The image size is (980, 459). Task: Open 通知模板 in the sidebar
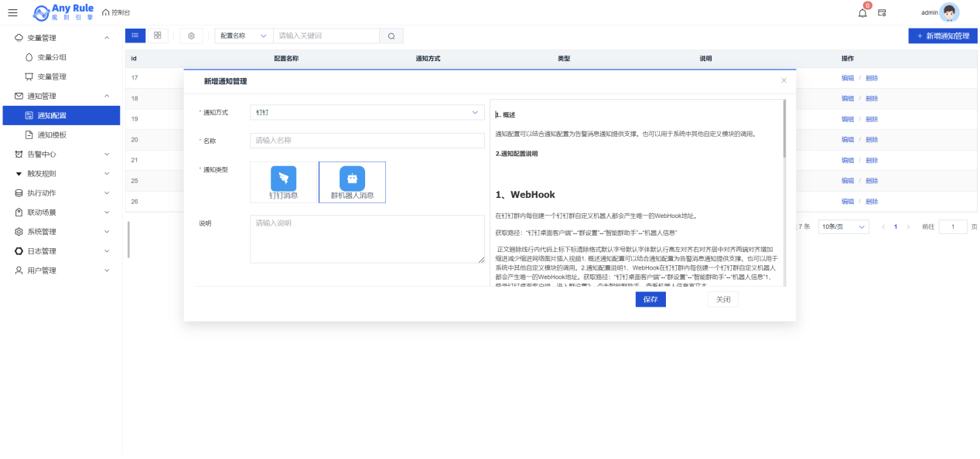pyautogui.click(x=52, y=134)
